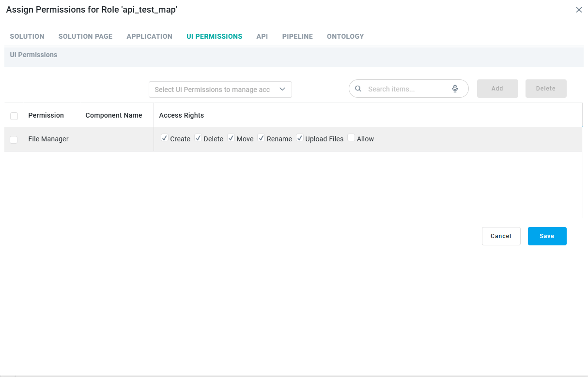The height and width of the screenshot is (377, 588).
Task: Click the magnifier search icon
Action: tap(358, 89)
